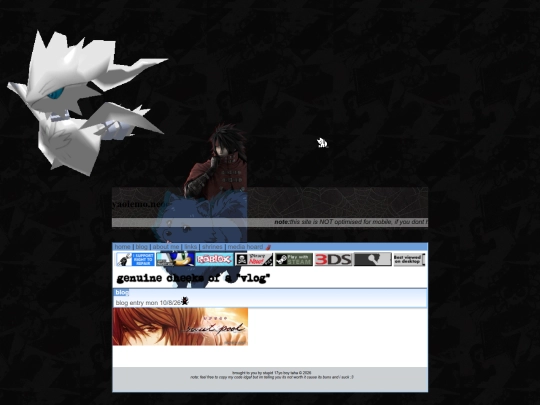
Task: Click the sweet pool banner image
Action: [180, 326]
